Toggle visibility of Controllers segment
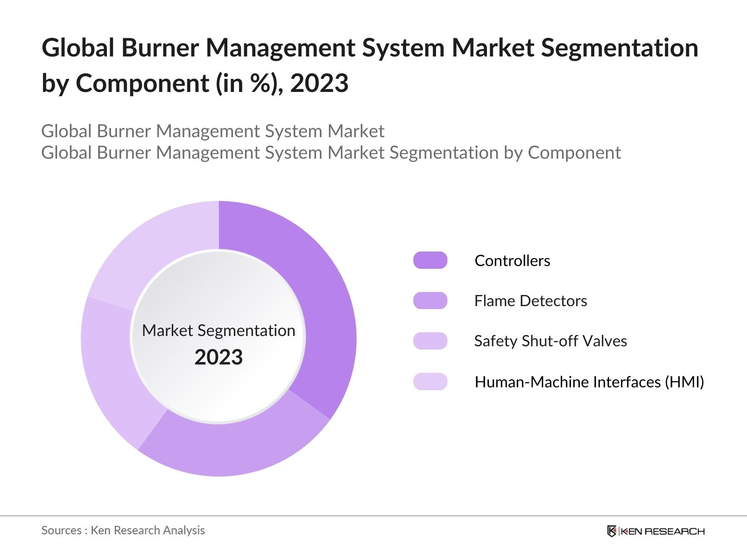747x560 pixels. (513, 261)
